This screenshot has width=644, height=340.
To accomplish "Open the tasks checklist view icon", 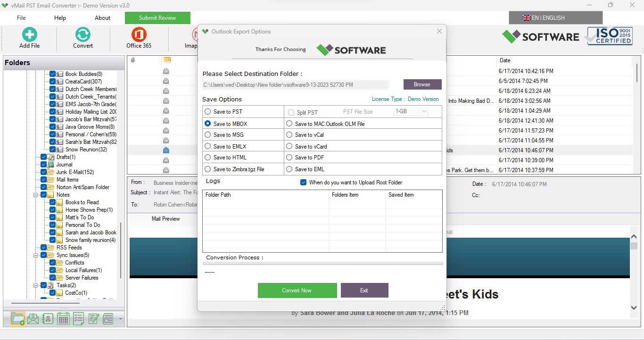I will pyautogui.click(x=78, y=319).
